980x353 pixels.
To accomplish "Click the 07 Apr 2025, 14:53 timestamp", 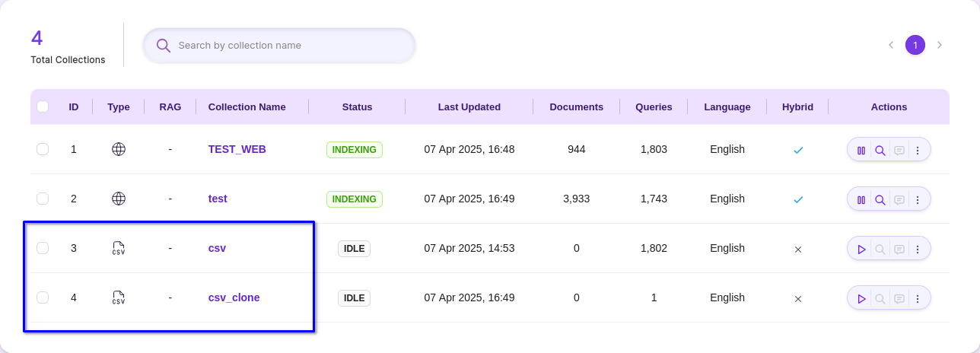I will pos(469,248).
